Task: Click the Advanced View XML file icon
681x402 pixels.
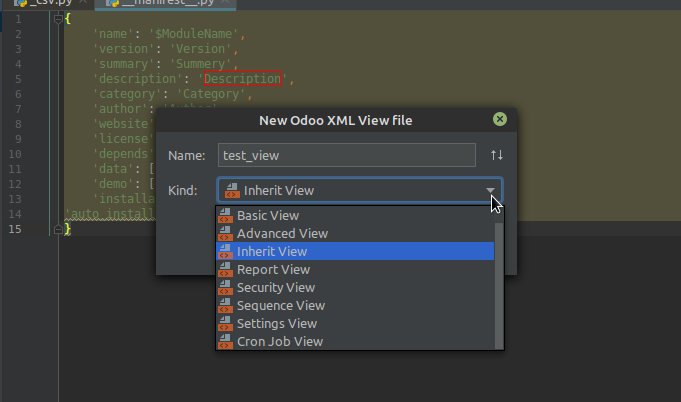Action: click(x=225, y=234)
